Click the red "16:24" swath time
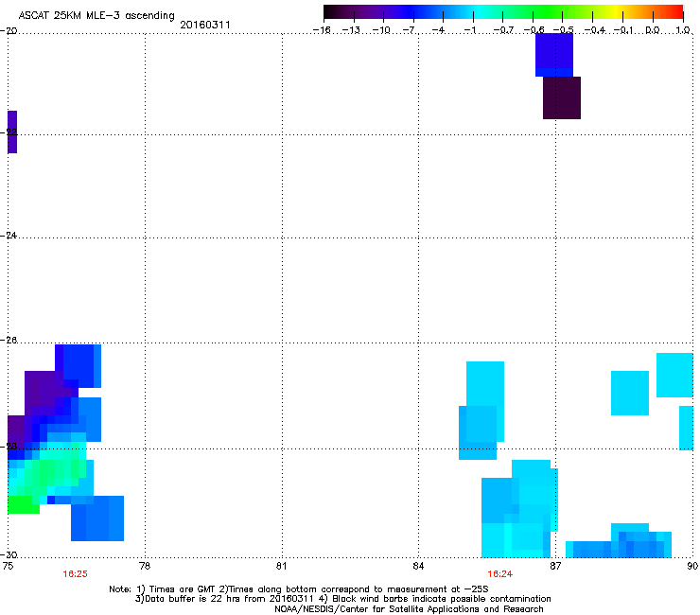The height and width of the screenshot is (615, 700). coord(499,574)
